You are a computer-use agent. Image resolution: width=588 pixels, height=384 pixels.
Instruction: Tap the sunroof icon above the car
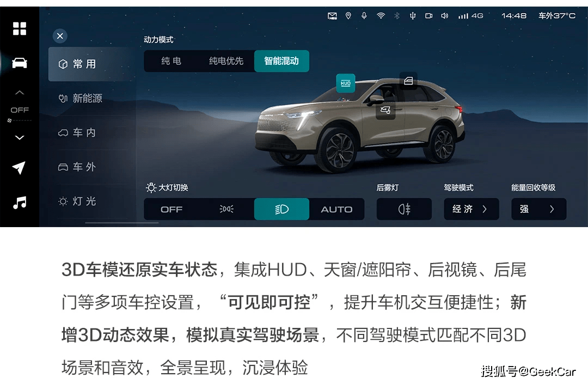pyautogui.click(x=408, y=81)
